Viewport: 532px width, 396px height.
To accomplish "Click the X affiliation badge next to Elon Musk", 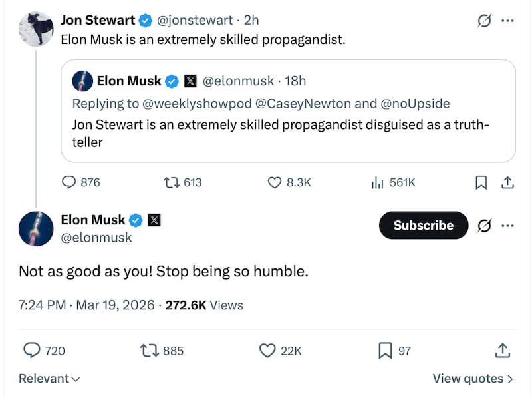I will tap(154, 220).
